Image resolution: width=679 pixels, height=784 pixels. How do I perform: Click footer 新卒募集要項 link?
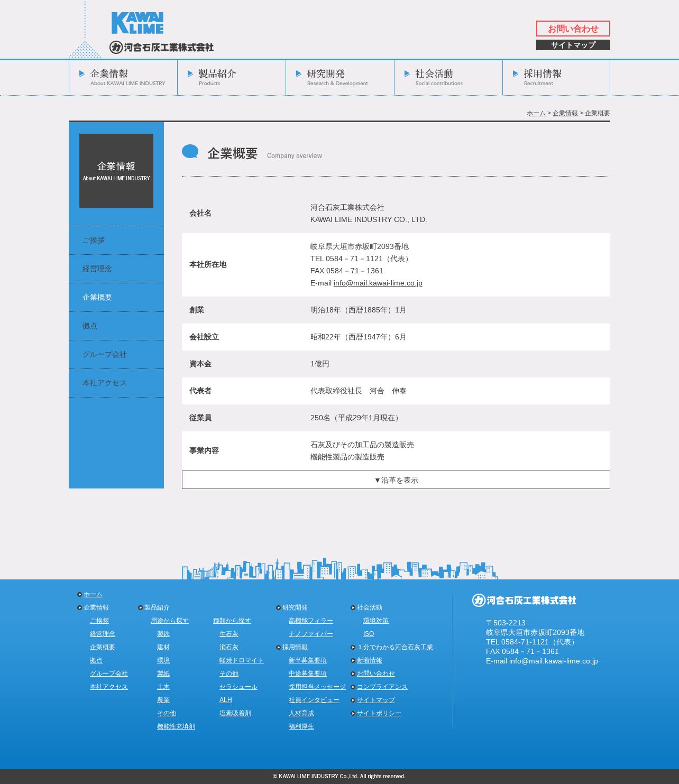pyautogui.click(x=308, y=660)
